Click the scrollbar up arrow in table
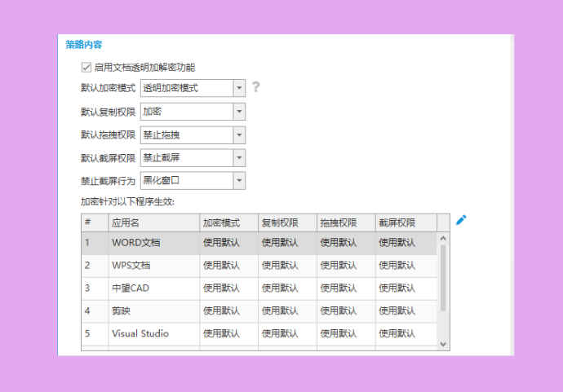The image size is (563, 392). point(443,239)
